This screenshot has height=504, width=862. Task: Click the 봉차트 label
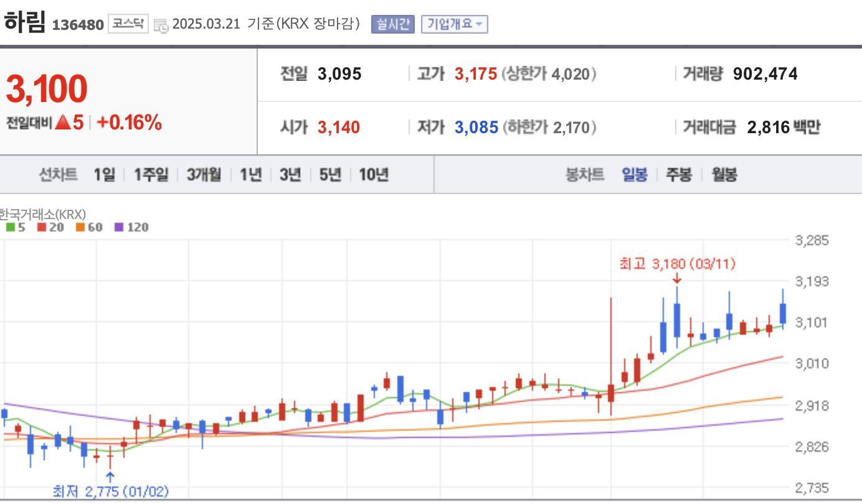click(x=585, y=175)
